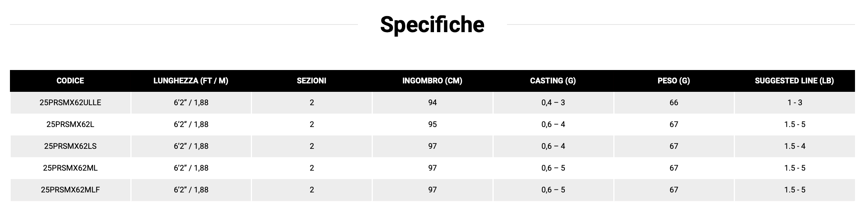Select the LUNGHEZZA (FT / M) column header

tap(191, 81)
